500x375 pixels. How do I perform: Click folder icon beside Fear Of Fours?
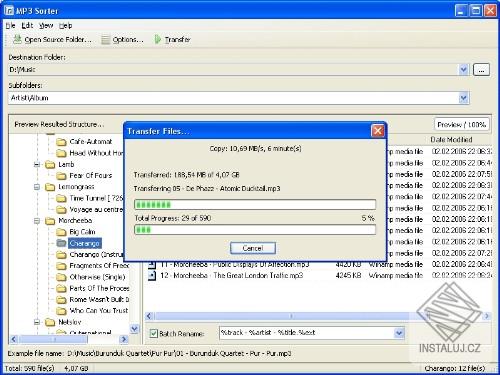(x=61, y=176)
